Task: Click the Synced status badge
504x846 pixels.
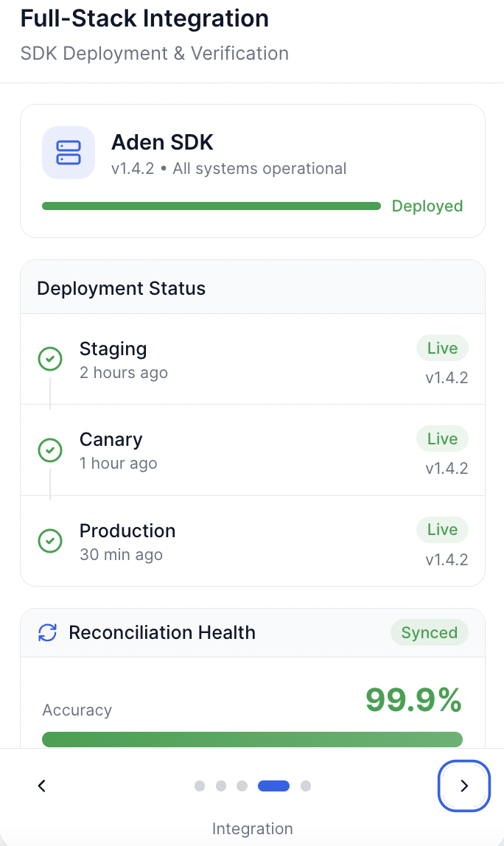Action: 429,633
